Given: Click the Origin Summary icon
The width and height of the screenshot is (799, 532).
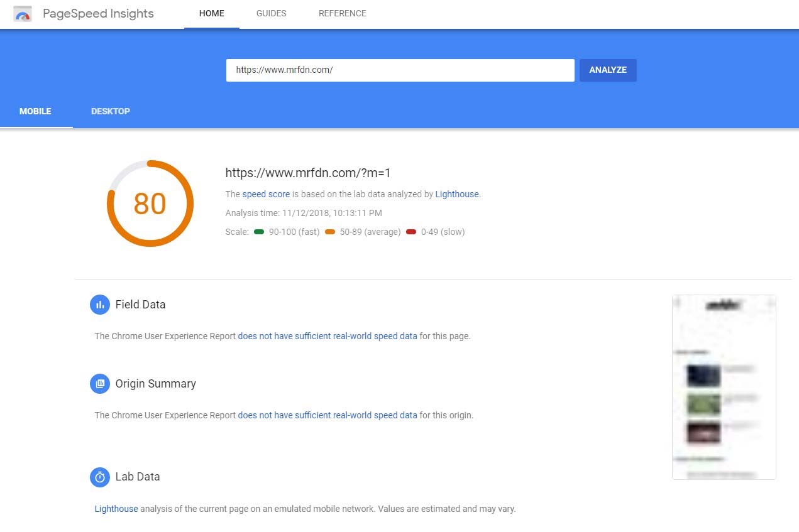Looking at the screenshot, I should (x=100, y=384).
